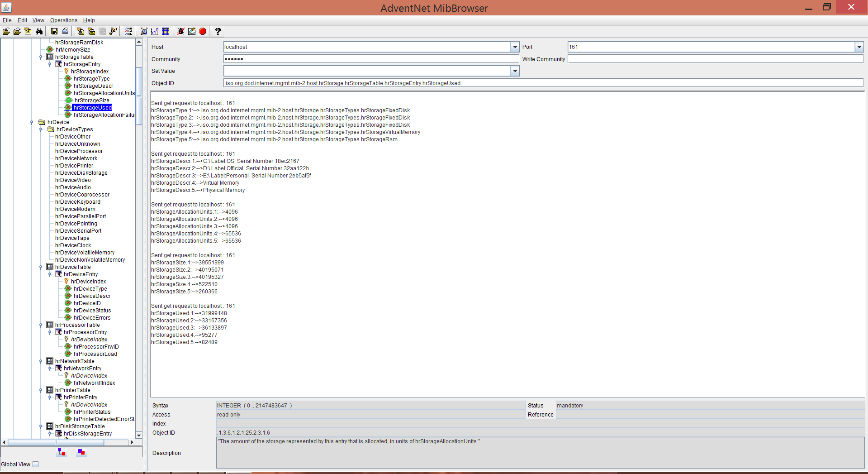This screenshot has height=474, width=868.
Task: Collapse the hrDeviceTypes folder node
Action: (41, 129)
